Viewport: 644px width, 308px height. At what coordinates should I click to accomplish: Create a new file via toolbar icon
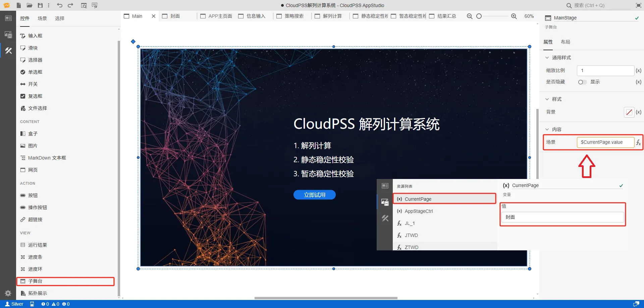[x=19, y=5]
